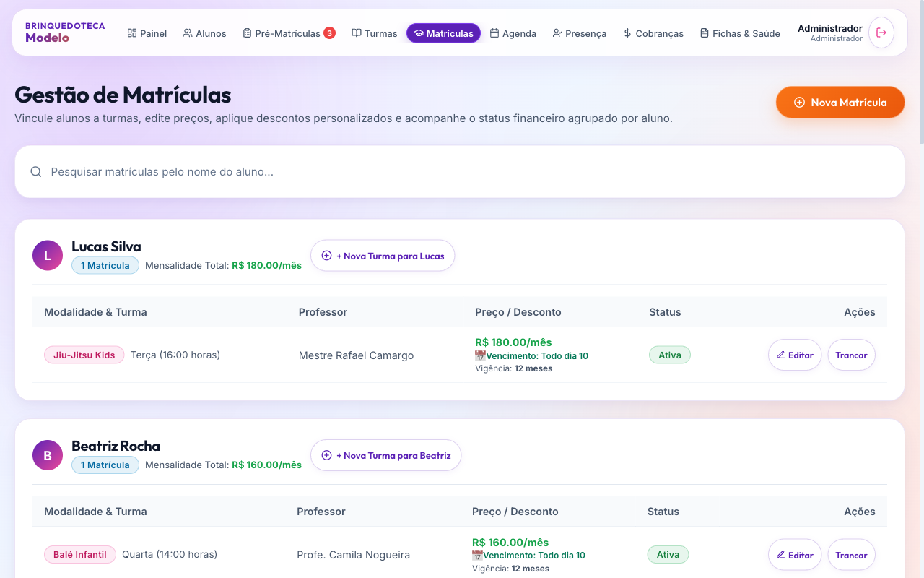Click the R$ 160.00/mês price in table

coord(510,543)
